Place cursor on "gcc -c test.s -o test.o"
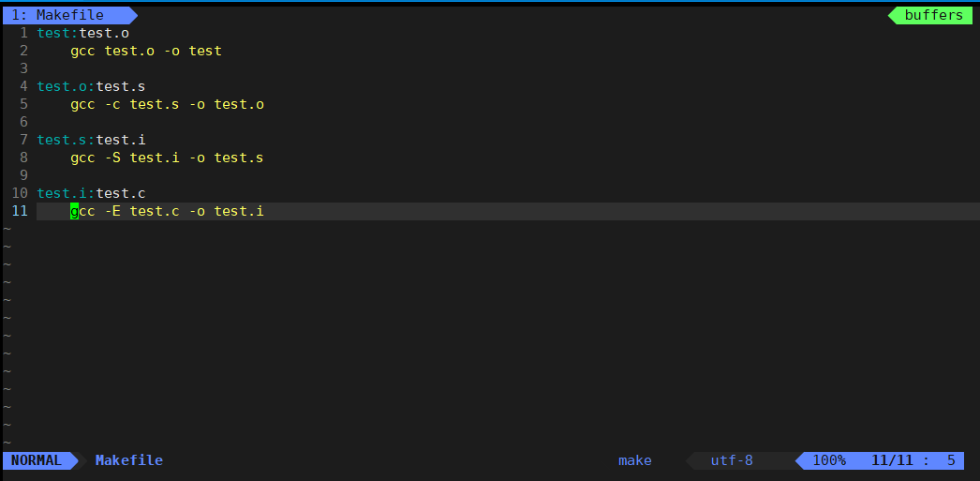This screenshot has width=980, height=481. coord(168,104)
